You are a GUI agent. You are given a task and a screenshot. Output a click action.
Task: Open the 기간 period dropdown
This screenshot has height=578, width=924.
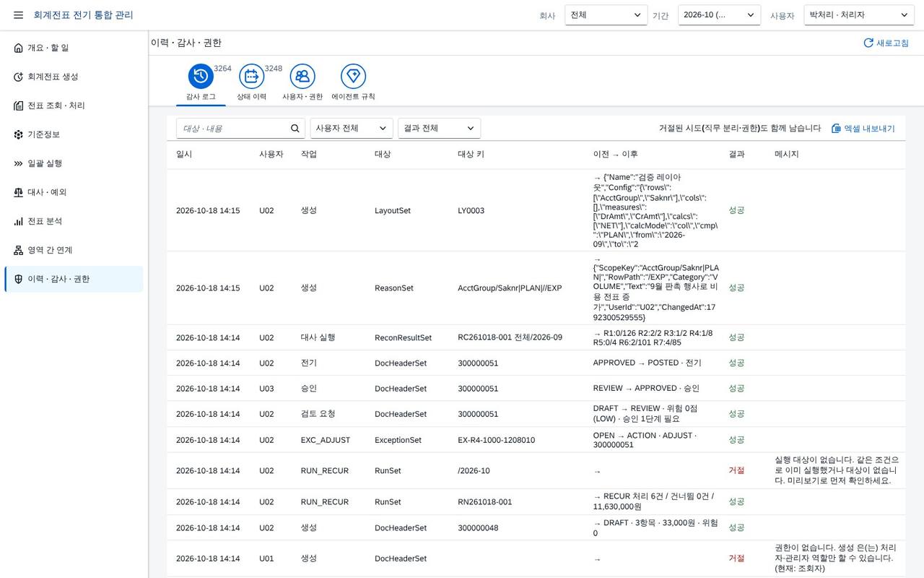click(x=719, y=15)
